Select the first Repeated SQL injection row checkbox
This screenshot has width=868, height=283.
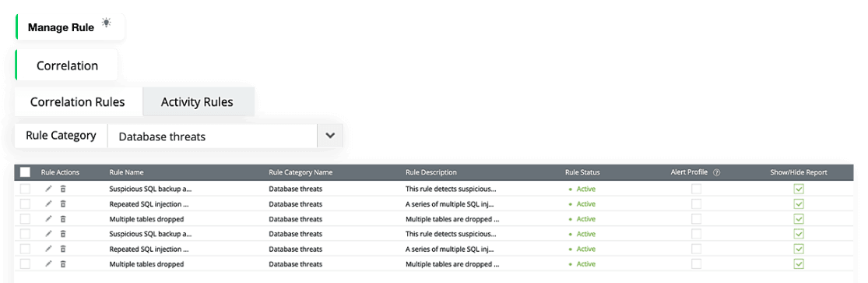tap(25, 203)
